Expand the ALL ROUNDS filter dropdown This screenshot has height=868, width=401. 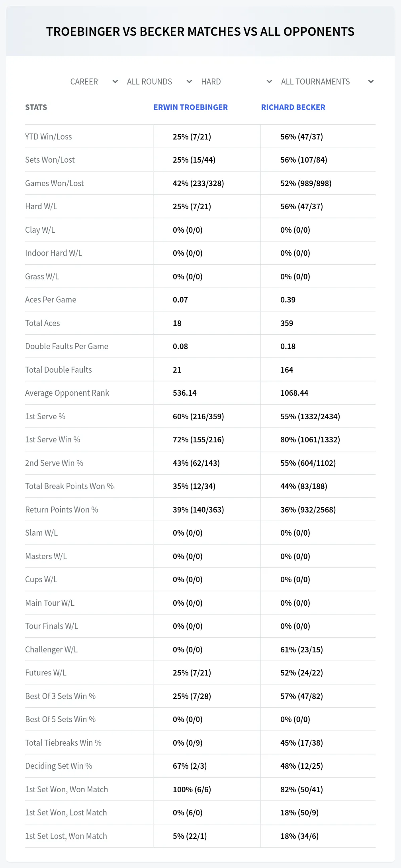(159, 82)
